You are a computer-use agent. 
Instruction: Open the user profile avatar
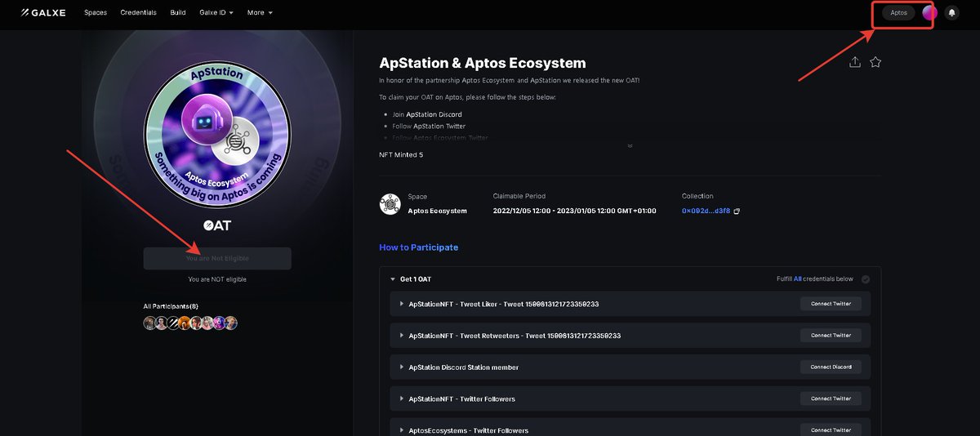tap(929, 13)
